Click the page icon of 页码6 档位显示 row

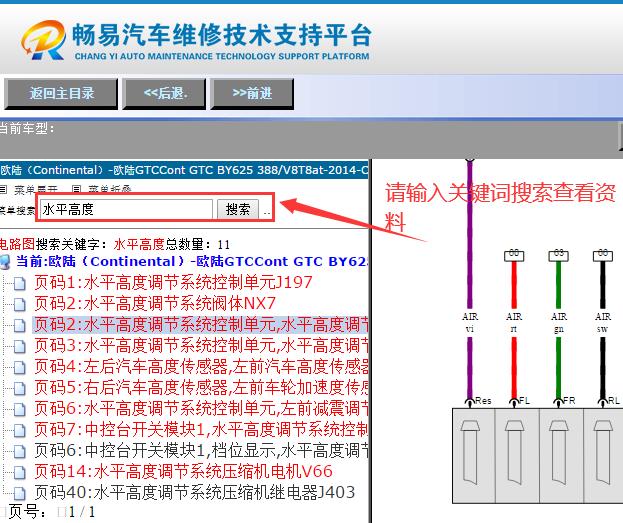point(19,452)
